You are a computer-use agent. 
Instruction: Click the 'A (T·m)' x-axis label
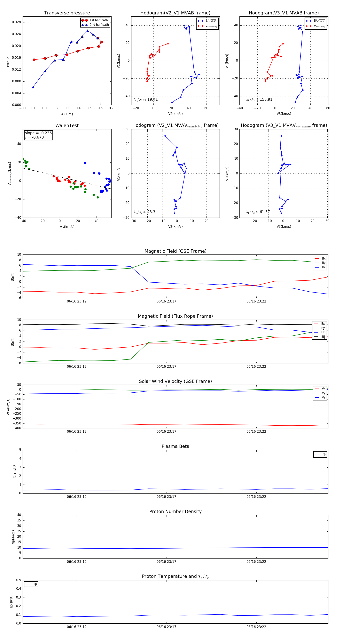click(67, 114)
